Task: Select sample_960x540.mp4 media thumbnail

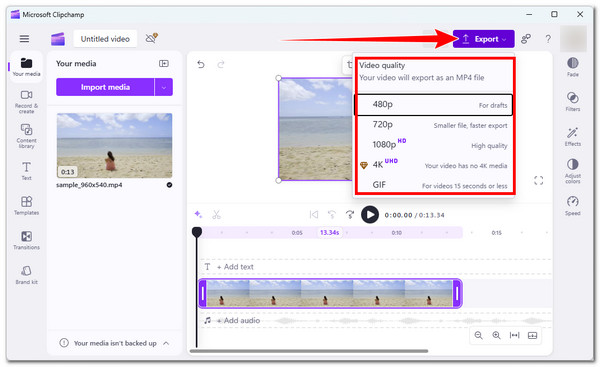Action: 114,145
